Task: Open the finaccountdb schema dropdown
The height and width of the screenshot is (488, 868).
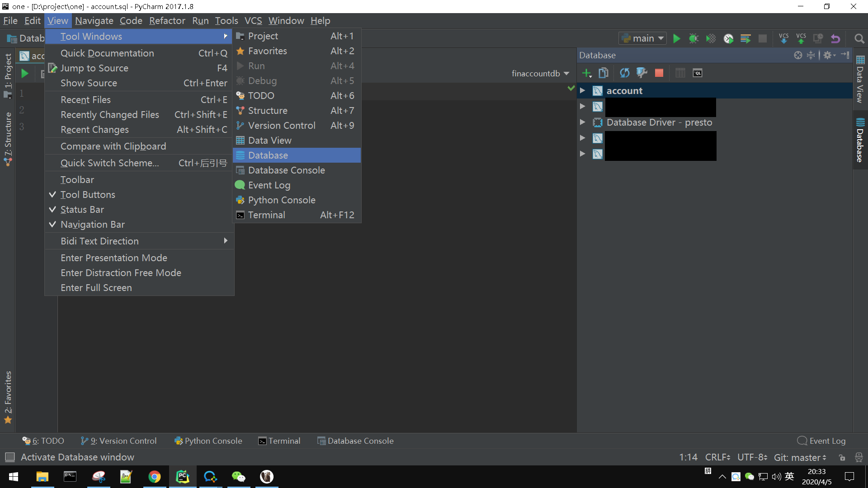Action: pyautogui.click(x=540, y=73)
